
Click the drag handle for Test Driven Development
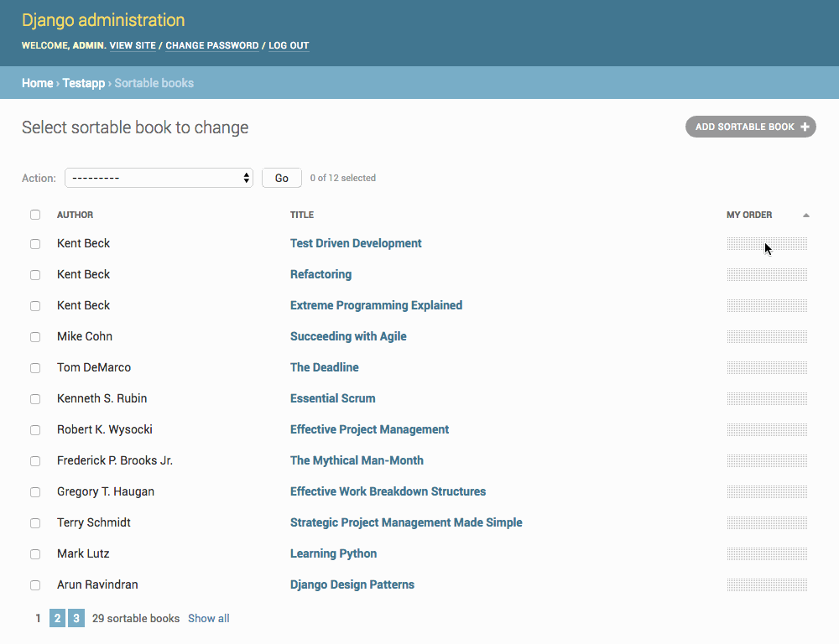click(767, 243)
